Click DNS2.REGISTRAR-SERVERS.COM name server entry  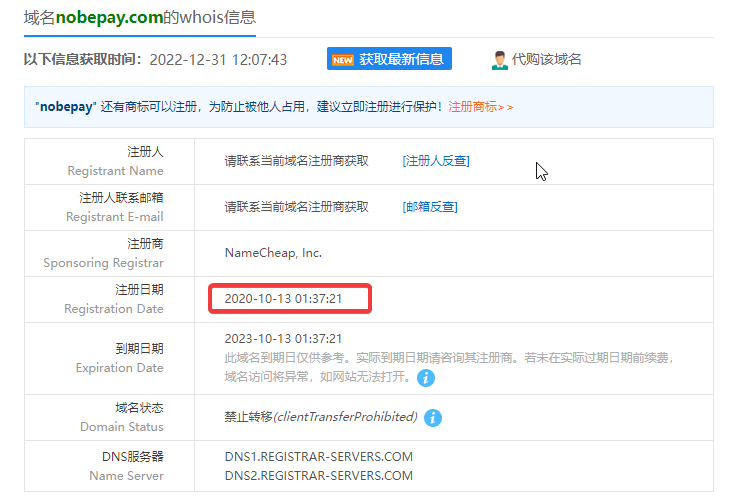(318, 475)
